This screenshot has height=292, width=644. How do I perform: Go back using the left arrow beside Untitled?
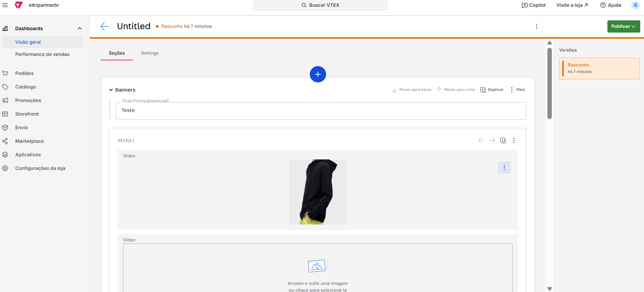coord(105,26)
